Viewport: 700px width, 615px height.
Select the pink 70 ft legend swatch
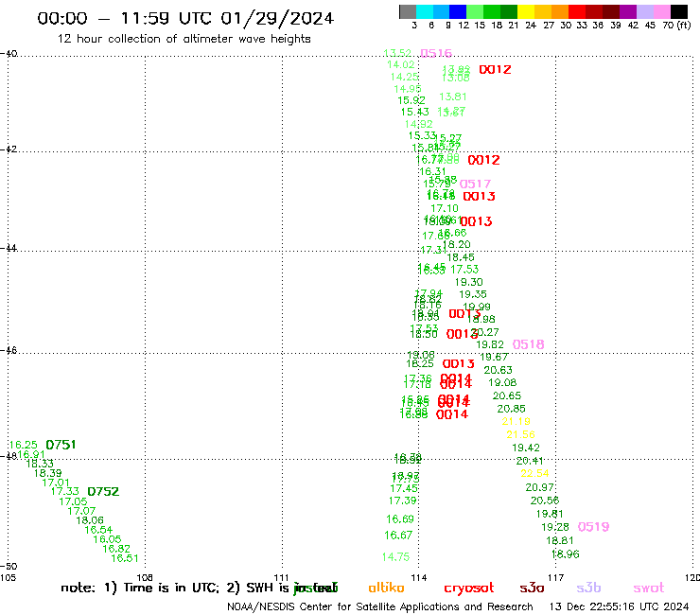coord(661,12)
